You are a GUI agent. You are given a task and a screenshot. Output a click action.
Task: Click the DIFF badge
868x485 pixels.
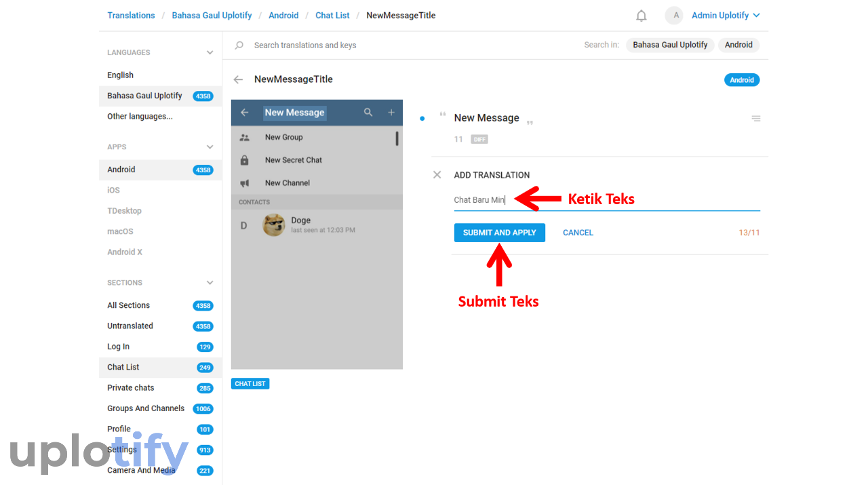tap(479, 139)
